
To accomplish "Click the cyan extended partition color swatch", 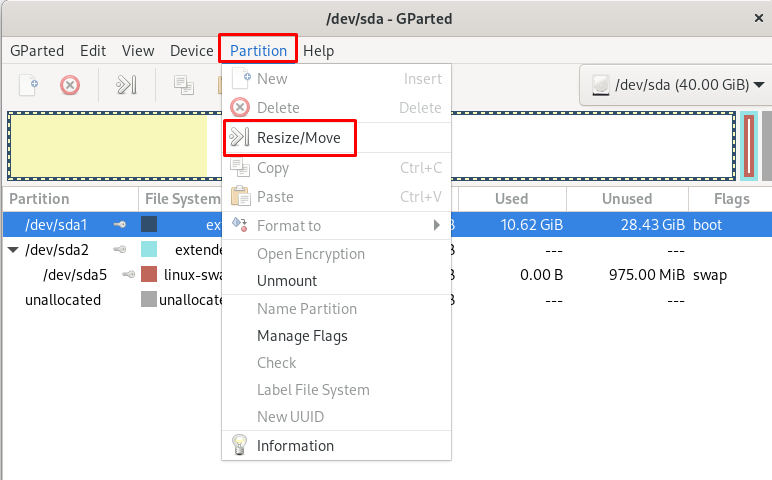I will click(x=149, y=250).
